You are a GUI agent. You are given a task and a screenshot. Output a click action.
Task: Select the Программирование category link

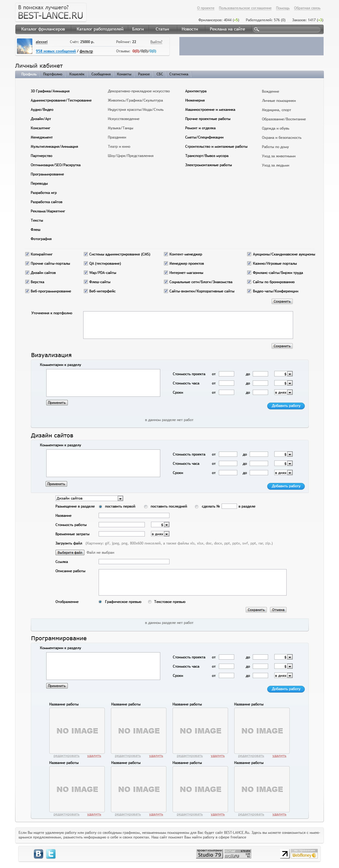pos(47,174)
